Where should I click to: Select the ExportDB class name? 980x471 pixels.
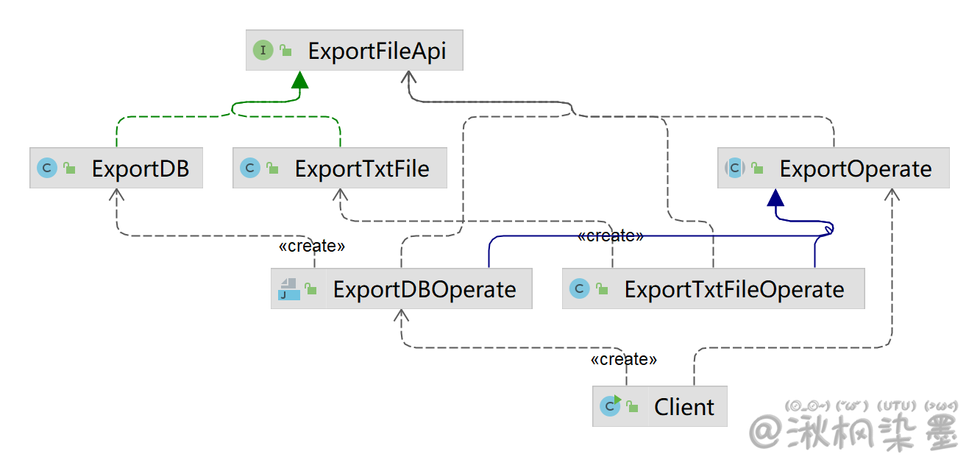140,169
